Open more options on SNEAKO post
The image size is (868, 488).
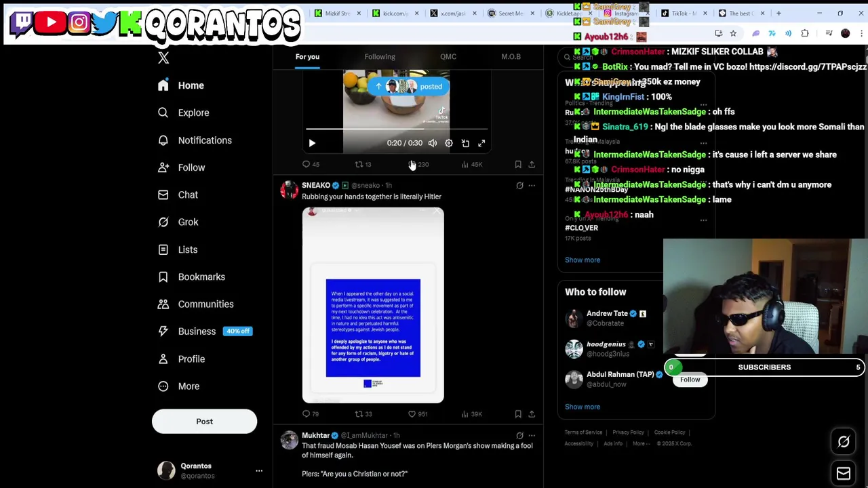point(532,186)
